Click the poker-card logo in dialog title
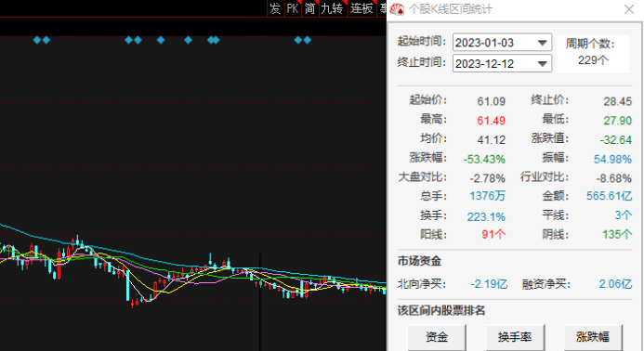 tap(397, 9)
